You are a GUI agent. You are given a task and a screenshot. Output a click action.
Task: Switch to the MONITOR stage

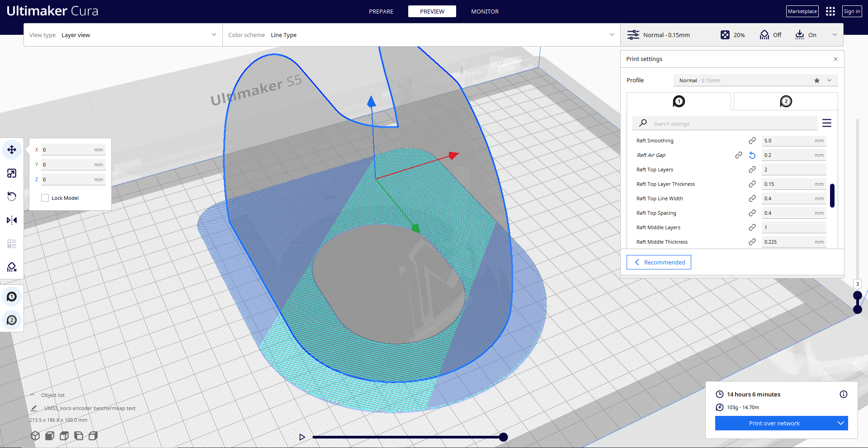click(485, 11)
